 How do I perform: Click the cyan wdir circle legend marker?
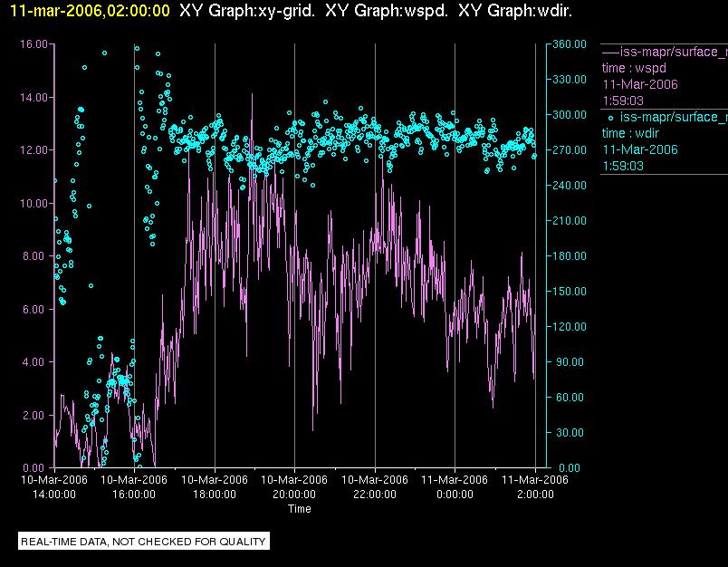tap(609, 117)
